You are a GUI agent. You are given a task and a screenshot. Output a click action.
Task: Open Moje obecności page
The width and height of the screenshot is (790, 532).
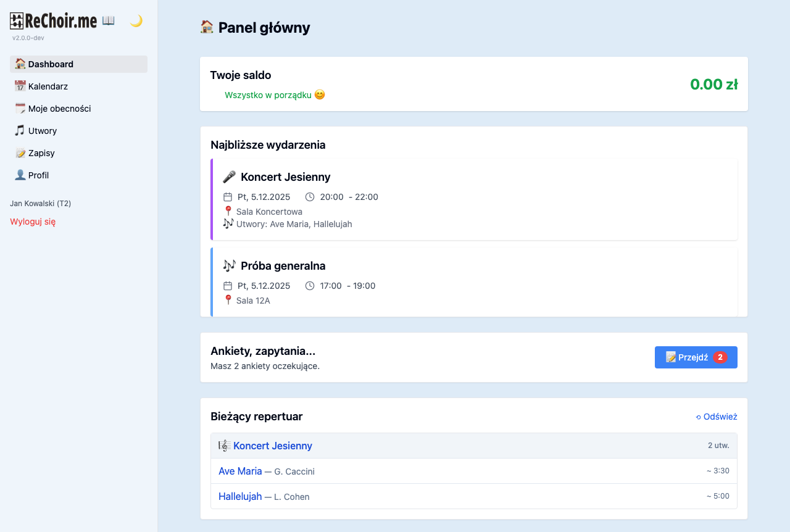(59, 109)
